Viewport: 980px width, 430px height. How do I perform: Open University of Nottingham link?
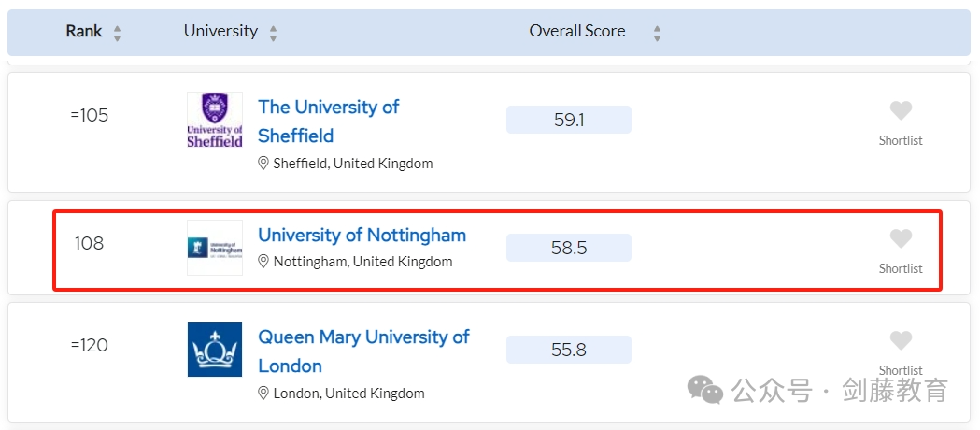362,235
